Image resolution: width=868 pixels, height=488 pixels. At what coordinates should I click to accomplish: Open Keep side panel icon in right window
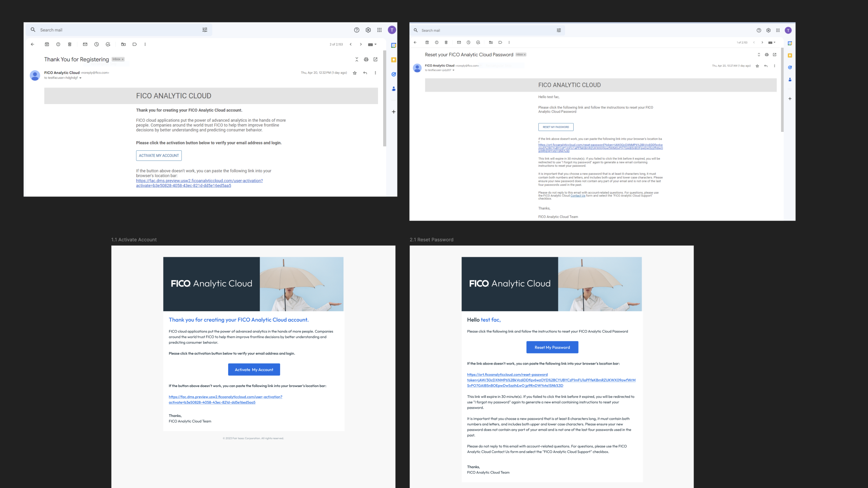coord(790,55)
